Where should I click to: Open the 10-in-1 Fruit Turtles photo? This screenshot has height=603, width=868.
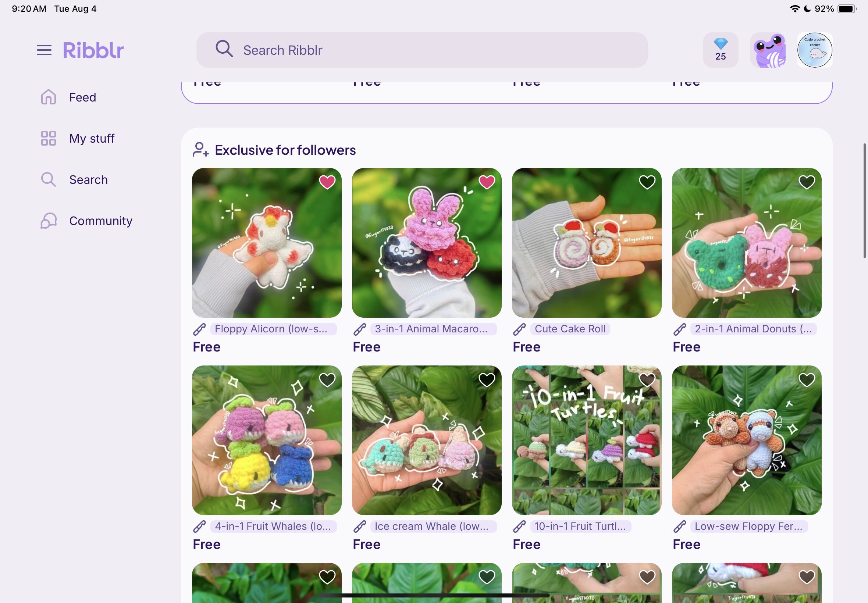pos(587,440)
